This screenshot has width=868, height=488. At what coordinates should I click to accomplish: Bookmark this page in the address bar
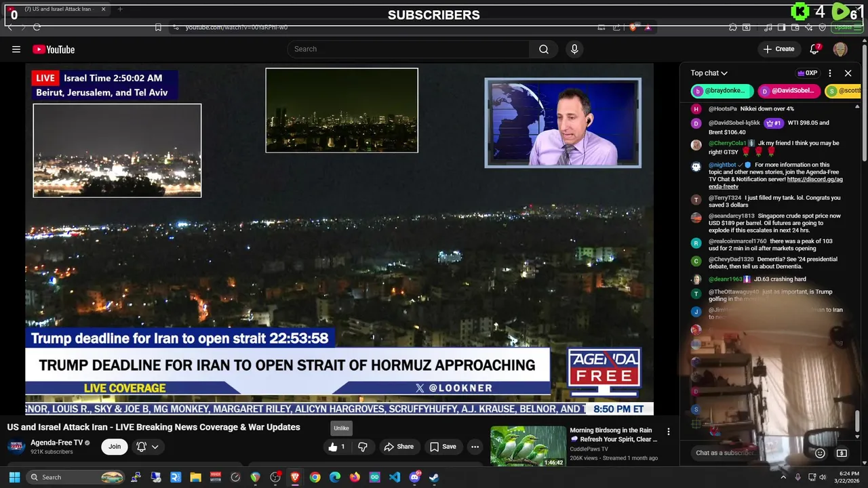tap(157, 27)
